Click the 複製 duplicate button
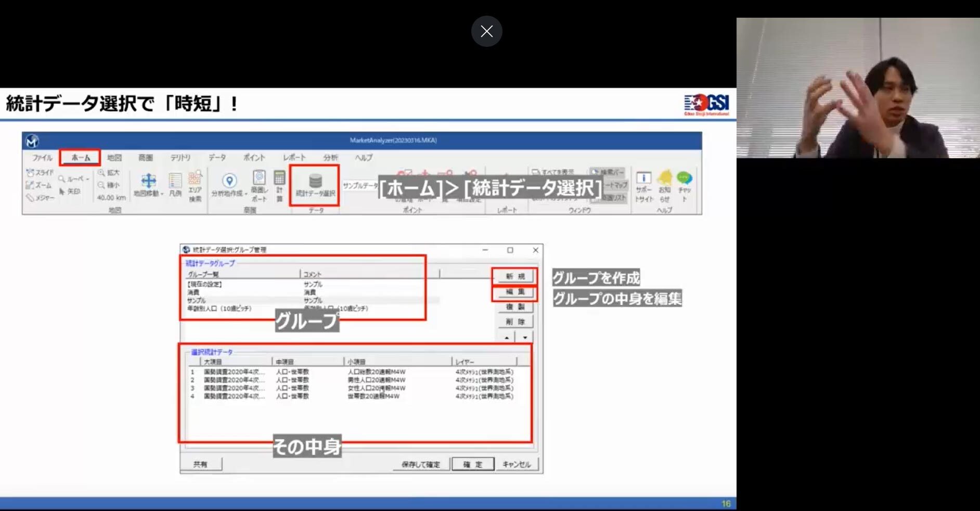The height and width of the screenshot is (511, 980). (515, 307)
